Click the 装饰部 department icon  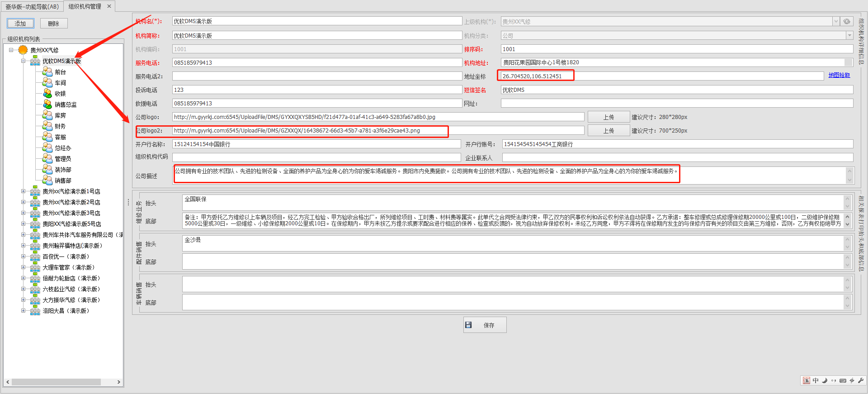click(47, 169)
